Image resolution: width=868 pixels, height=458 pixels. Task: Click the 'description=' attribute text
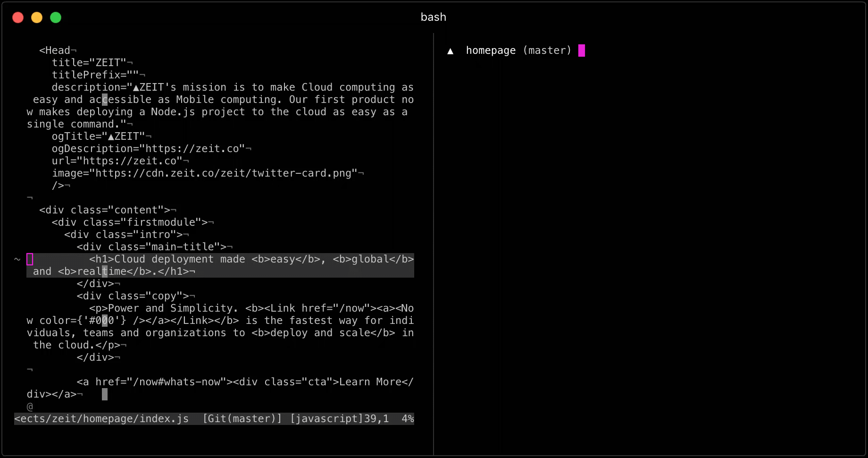point(89,87)
